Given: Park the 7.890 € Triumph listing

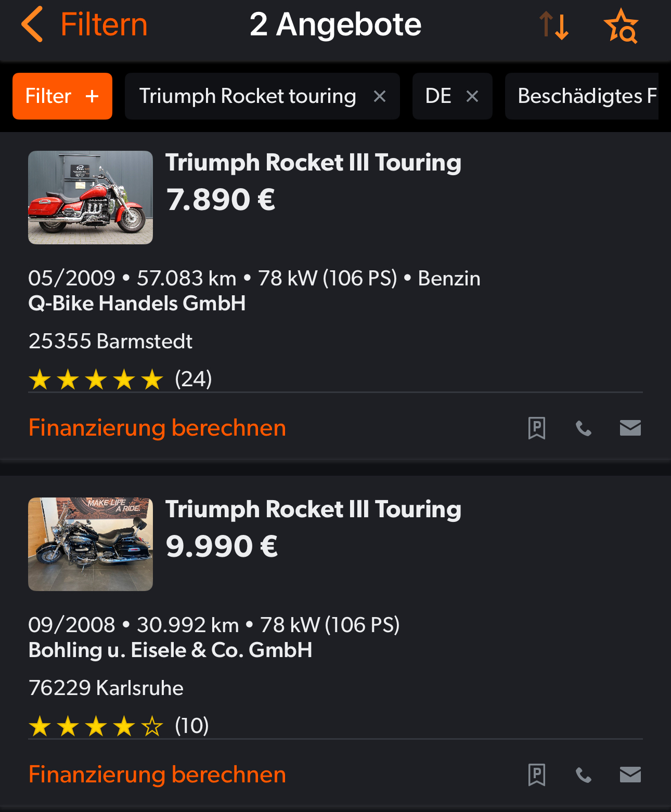Looking at the screenshot, I should coord(536,428).
